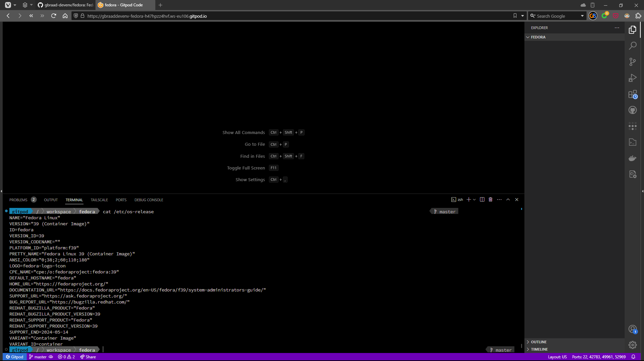Collapse the FEDORA folder section

pos(575,37)
